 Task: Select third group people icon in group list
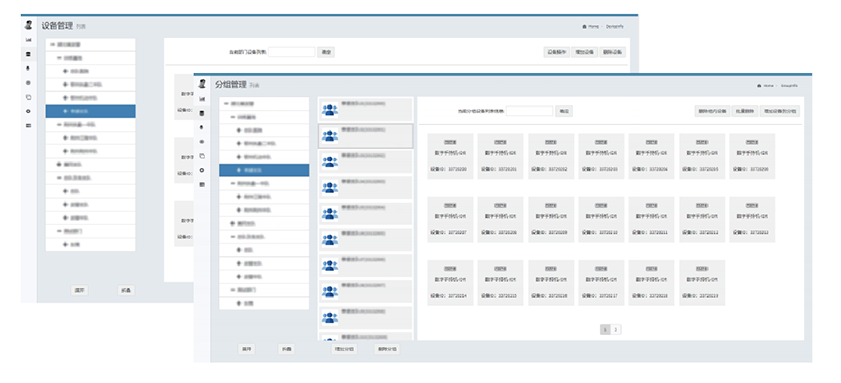[329, 161]
